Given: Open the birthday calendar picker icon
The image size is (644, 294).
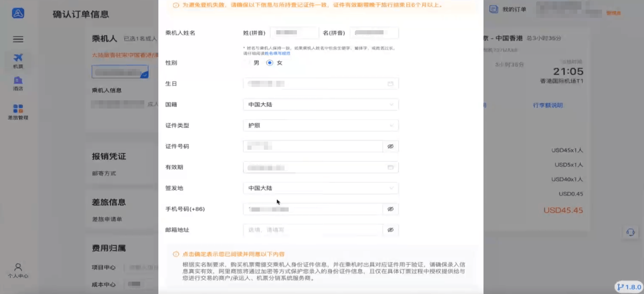Looking at the screenshot, I should (x=390, y=84).
